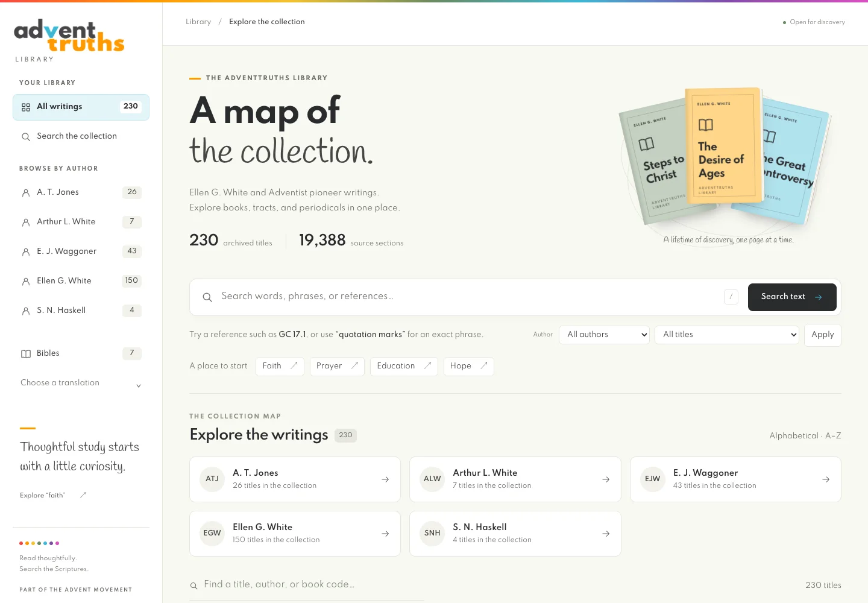Select the Education starter topic

pos(404,366)
